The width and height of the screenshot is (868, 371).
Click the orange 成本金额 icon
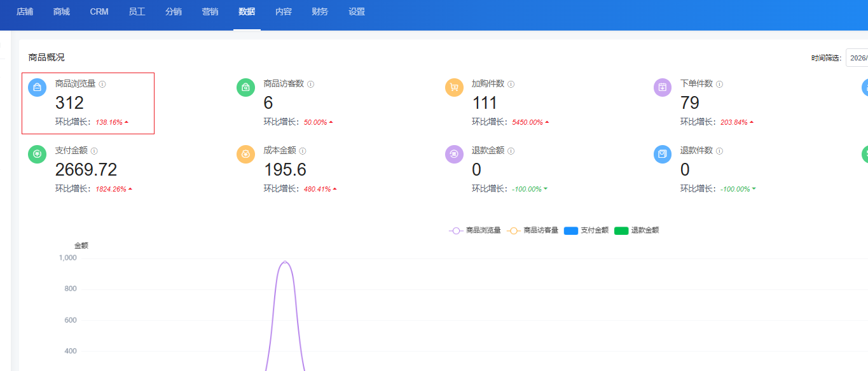(245, 155)
